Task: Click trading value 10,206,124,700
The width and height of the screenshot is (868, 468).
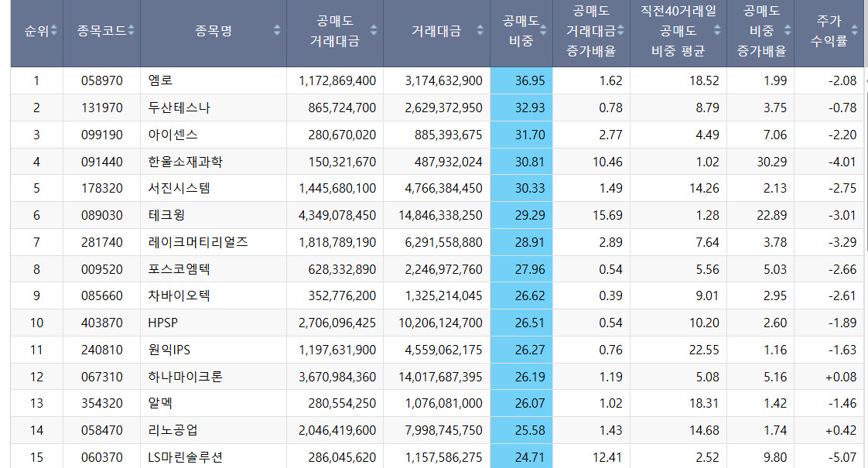Action: [440, 323]
